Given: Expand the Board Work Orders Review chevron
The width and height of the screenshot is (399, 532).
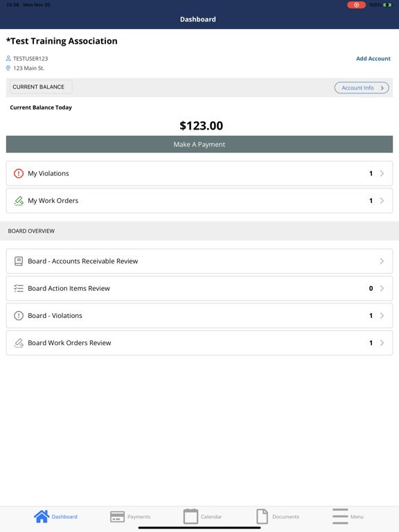Looking at the screenshot, I should tap(382, 343).
